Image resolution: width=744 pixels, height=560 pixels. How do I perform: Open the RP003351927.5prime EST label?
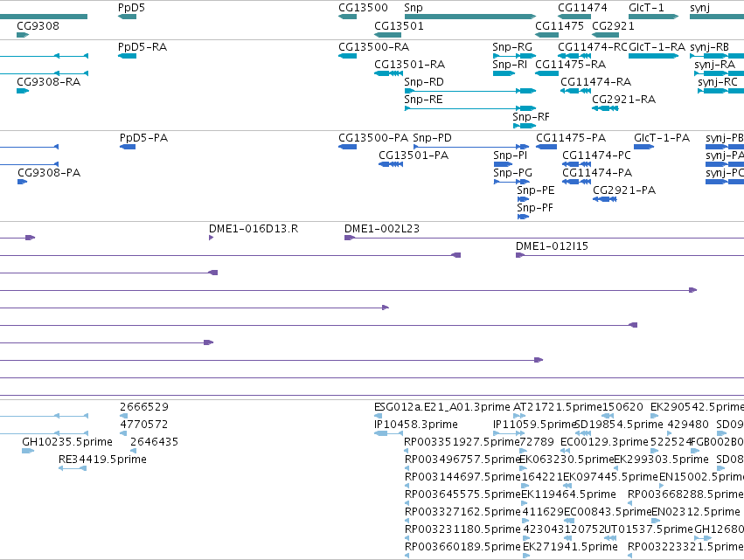pyautogui.click(x=462, y=442)
